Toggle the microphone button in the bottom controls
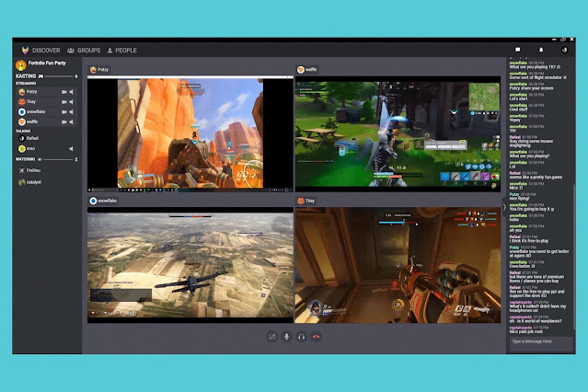 286,337
